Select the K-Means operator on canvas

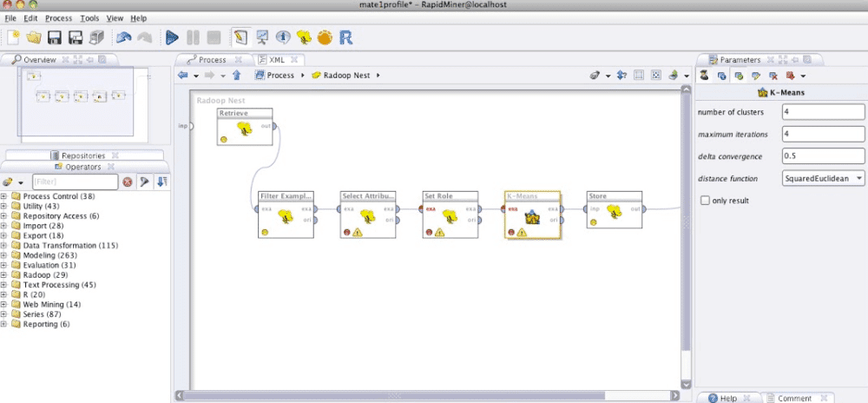(x=533, y=215)
